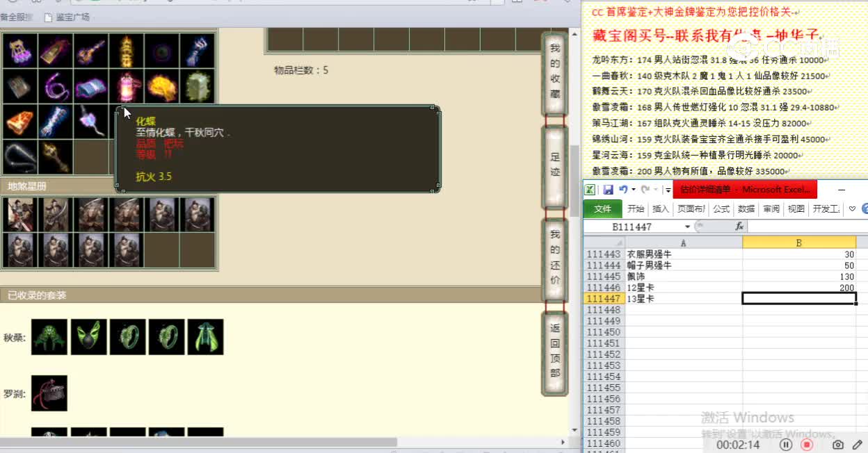Click the 我的还价 side button

555,259
